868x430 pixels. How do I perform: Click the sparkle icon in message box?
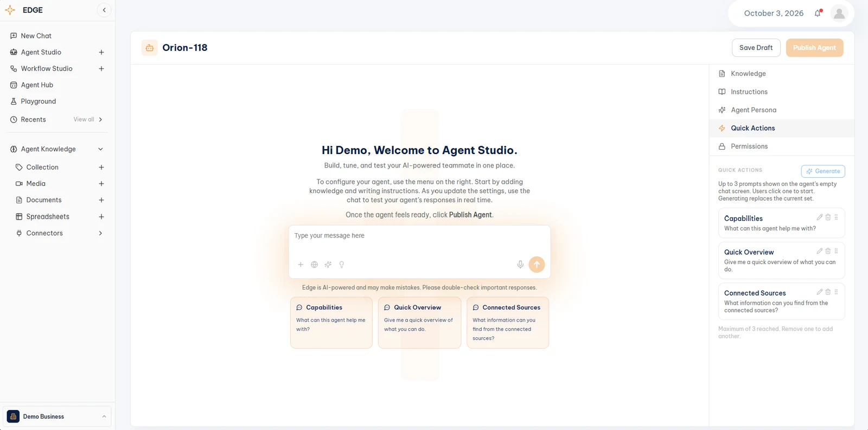pos(328,265)
